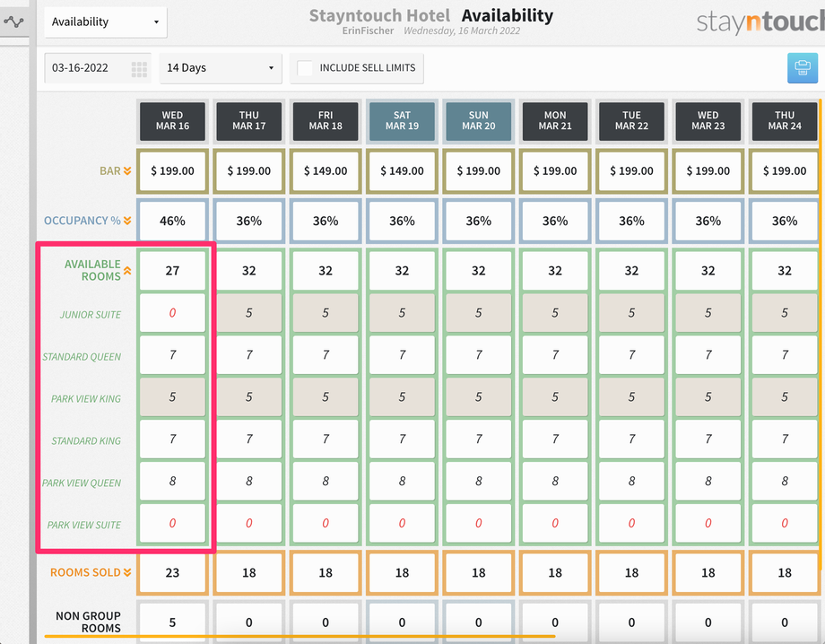Click the 27 available rooms cell
The width and height of the screenshot is (825, 644).
pyautogui.click(x=172, y=271)
